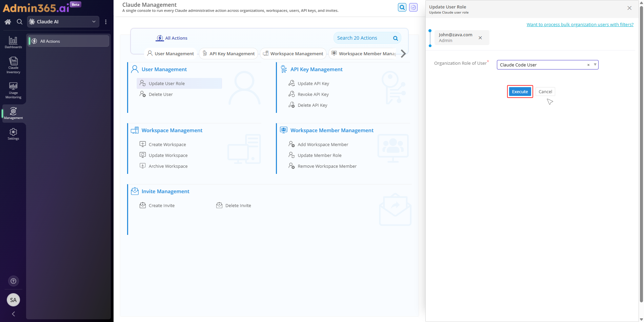Select the Delete User action
This screenshot has height=322, width=644.
[x=161, y=94]
